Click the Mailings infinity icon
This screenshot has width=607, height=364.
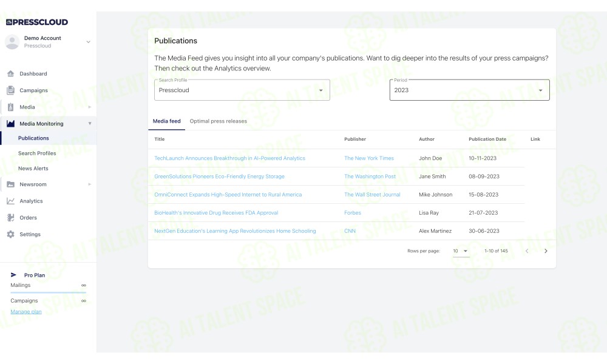84,285
